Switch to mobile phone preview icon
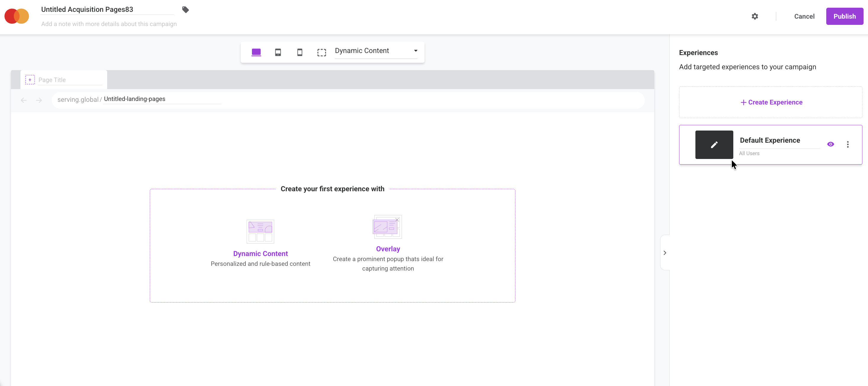868x386 pixels. [300, 52]
